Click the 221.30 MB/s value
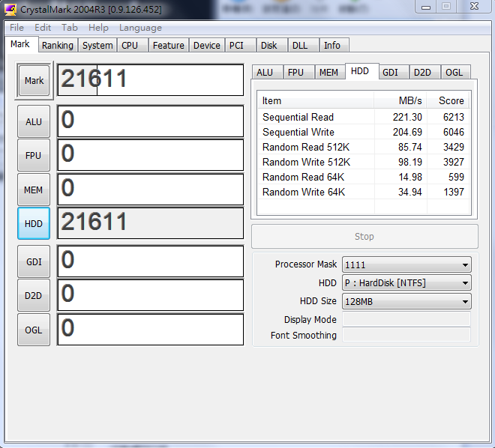The width and height of the screenshot is (495, 448). [x=407, y=117]
